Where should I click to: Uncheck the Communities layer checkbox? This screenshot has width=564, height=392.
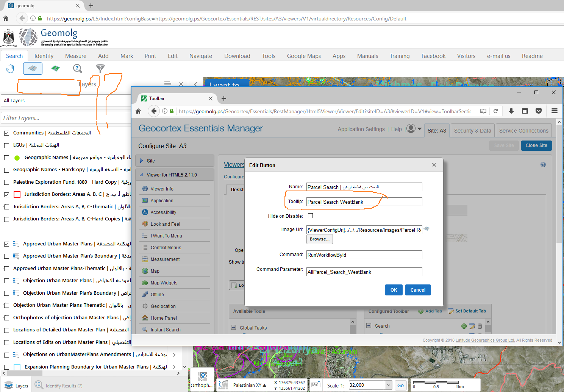(x=6, y=133)
